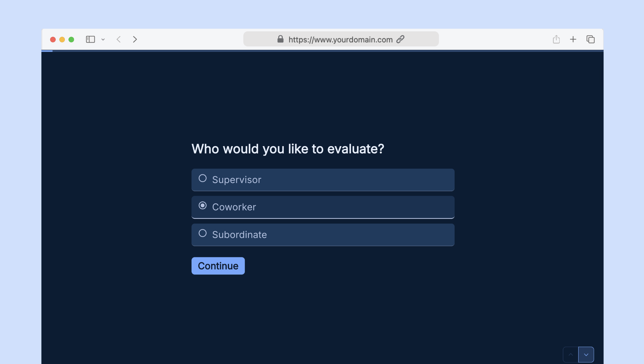Toggle the browser sidebar icon

coord(90,39)
